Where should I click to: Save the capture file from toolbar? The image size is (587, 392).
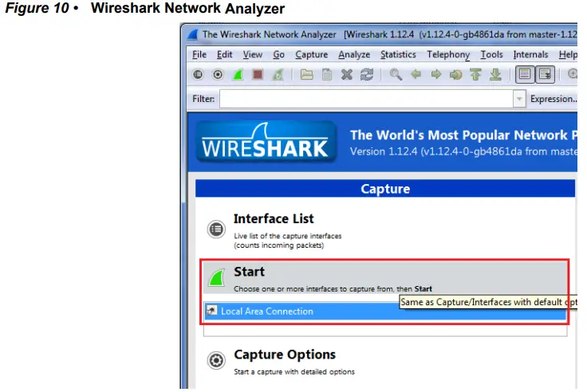pos(327,74)
